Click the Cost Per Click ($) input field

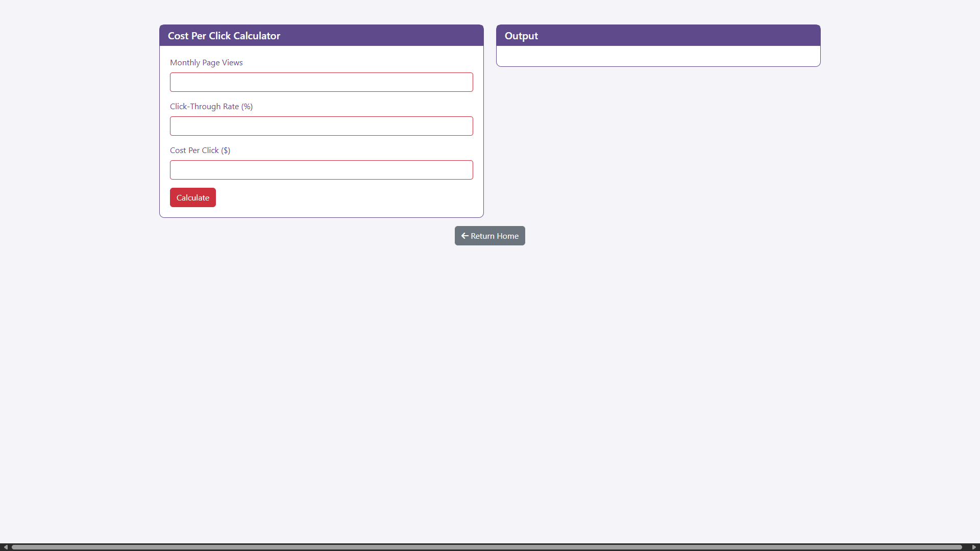coord(321,170)
